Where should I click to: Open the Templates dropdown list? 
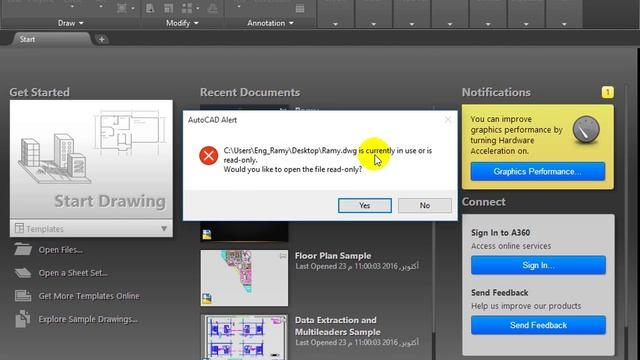(x=91, y=229)
